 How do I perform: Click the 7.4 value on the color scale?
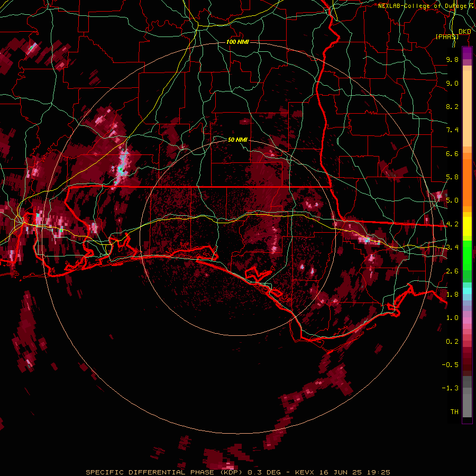(452, 130)
